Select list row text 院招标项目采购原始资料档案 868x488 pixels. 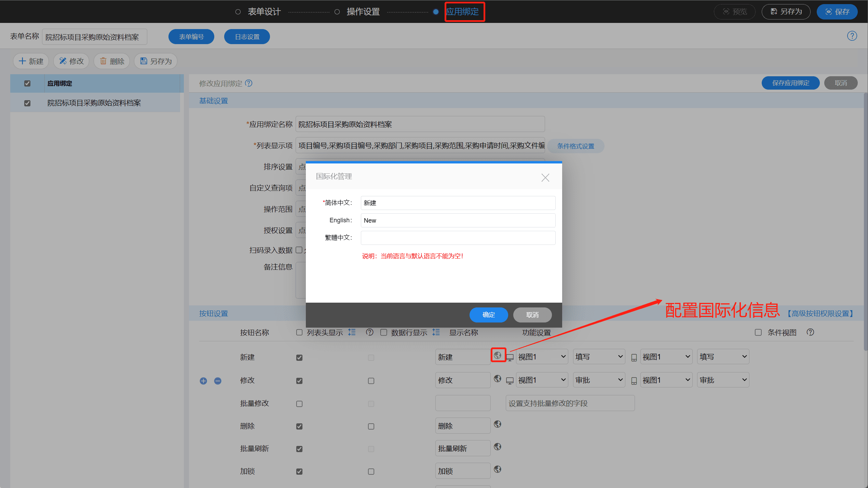94,103
